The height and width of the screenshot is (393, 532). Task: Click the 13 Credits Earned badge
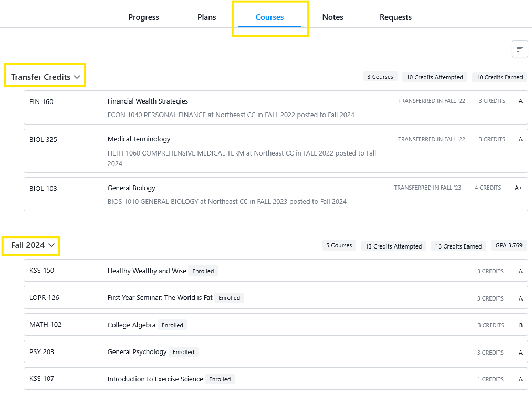point(458,246)
